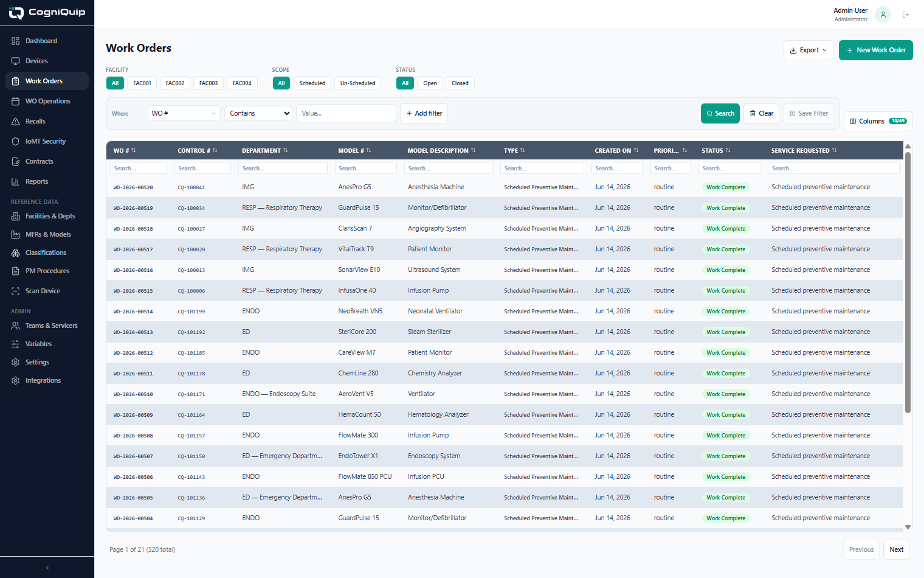This screenshot has width=924, height=578.
Task: Open the WO # field dropdown
Action: 184,113
